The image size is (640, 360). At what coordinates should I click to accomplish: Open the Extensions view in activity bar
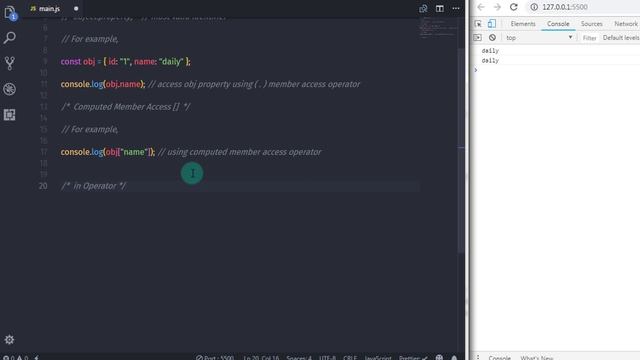(x=9, y=115)
